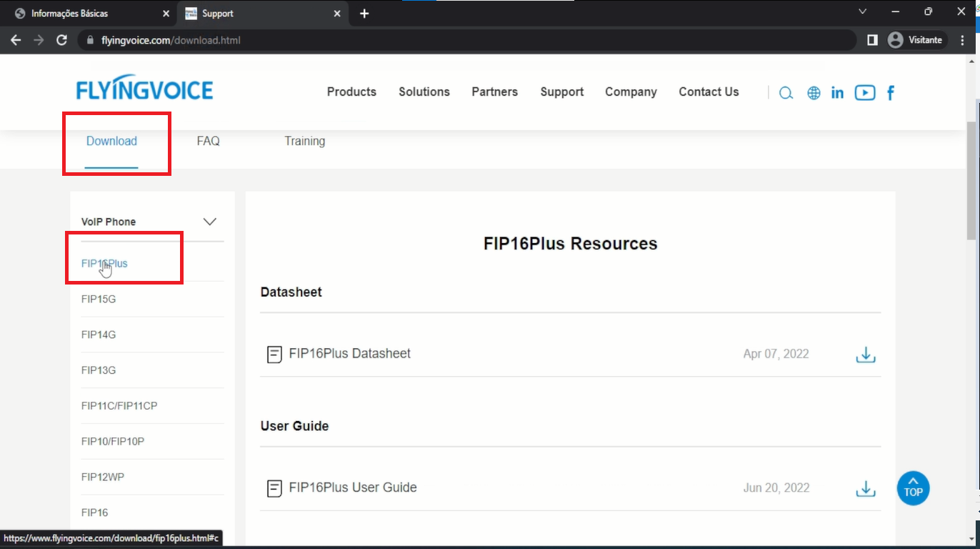Image resolution: width=980 pixels, height=549 pixels.
Task: Collapse the VoIP Phone category chevron
Action: click(210, 222)
